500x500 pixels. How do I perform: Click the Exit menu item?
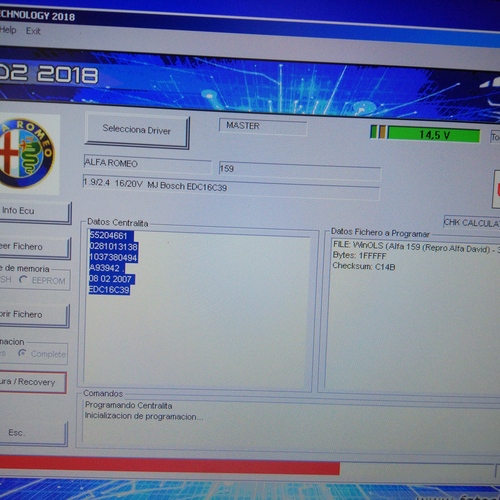tap(33, 31)
